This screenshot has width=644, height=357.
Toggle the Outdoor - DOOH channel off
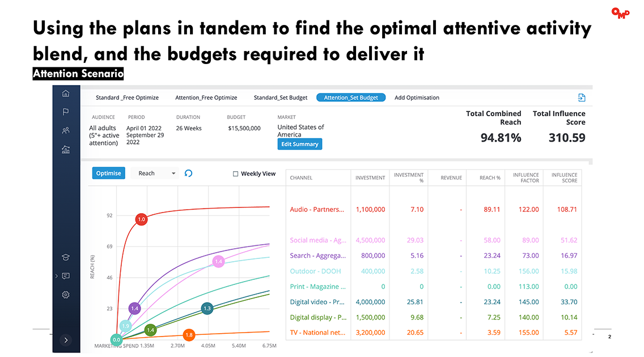coord(318,271)
